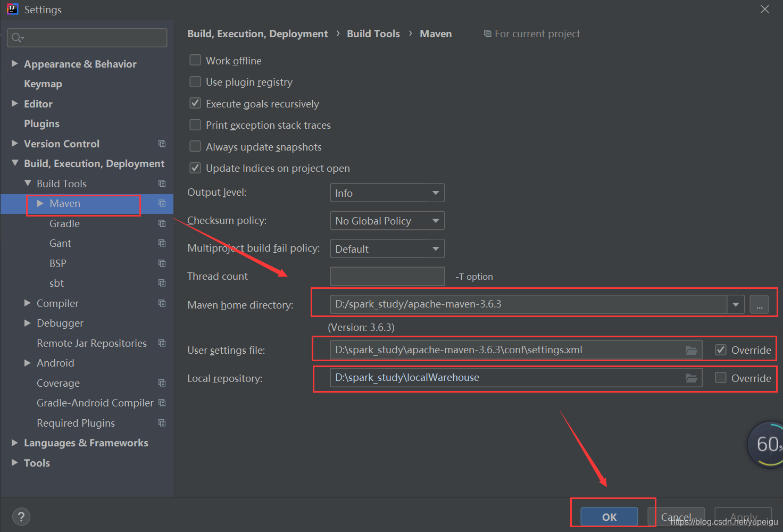Select sbt under Build Tools
Viewport: 783px width, 532px height.
56,283
